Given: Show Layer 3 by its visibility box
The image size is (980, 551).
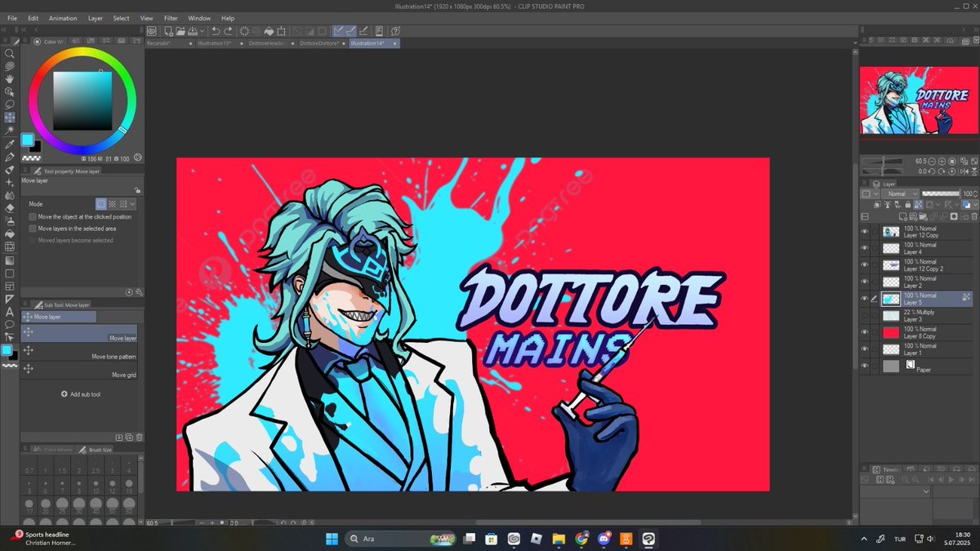Looking at the screenshot, I should pos(865,316).
